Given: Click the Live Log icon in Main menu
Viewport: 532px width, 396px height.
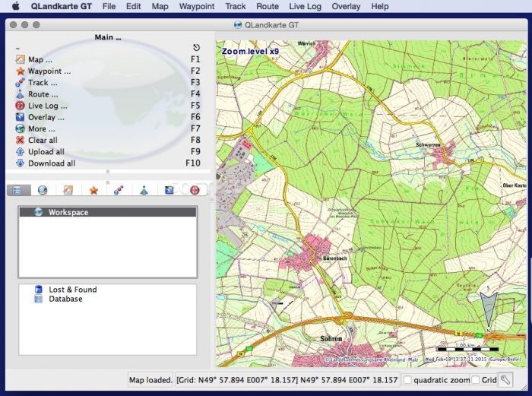Looking at the screenshot, I should 20,106.
